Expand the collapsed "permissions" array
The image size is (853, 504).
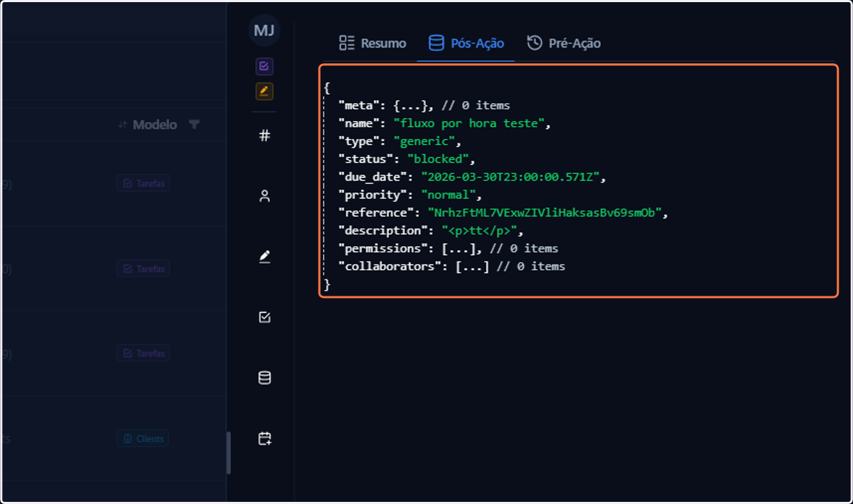coord(461,248)
